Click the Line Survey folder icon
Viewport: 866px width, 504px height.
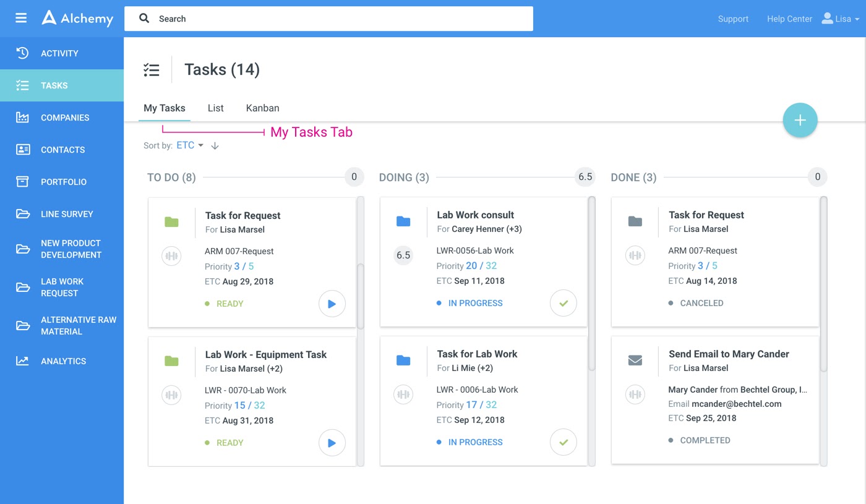[x=22, y=214]
